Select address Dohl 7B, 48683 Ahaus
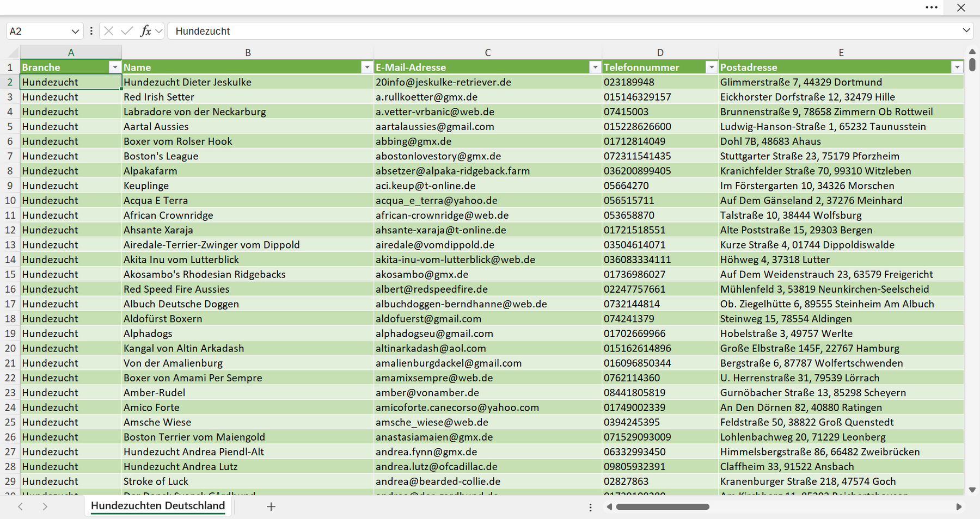This screenshot has height=519, width=980. click(841, 141)
